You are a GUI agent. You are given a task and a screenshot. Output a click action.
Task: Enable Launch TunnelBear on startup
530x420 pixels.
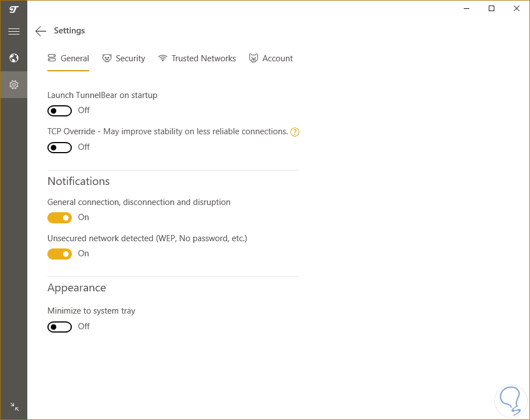[60, 111]
